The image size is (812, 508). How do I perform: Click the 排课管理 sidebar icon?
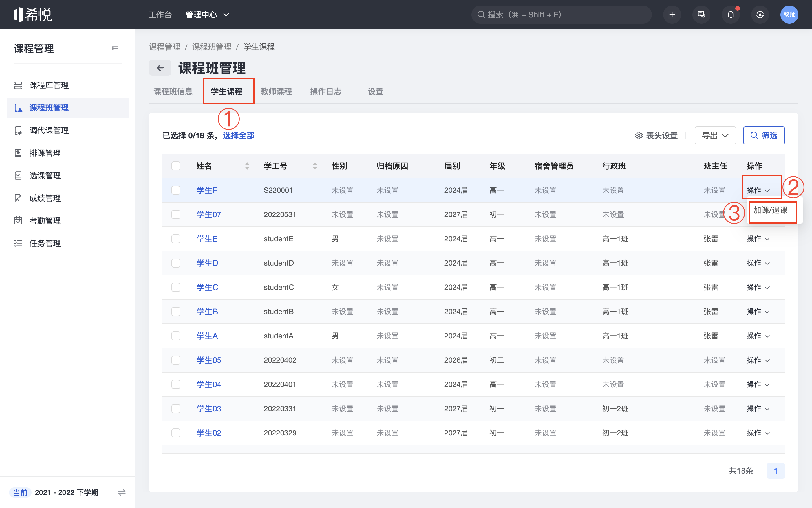18,153
